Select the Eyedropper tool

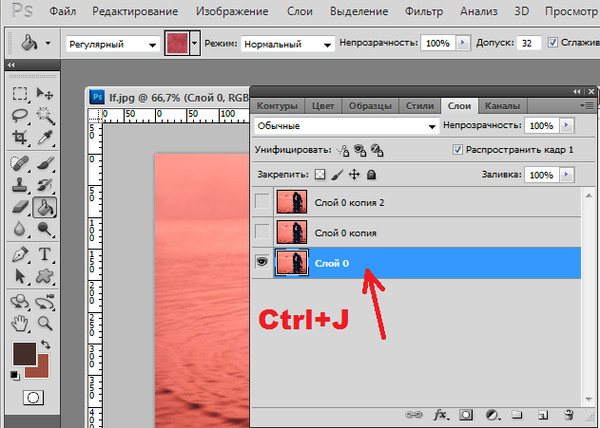point(45,137)
